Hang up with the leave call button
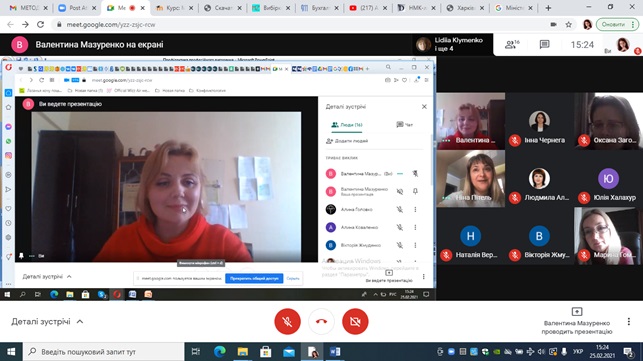Viewport: 643px width, 361px height. click(x=321, y=321)
